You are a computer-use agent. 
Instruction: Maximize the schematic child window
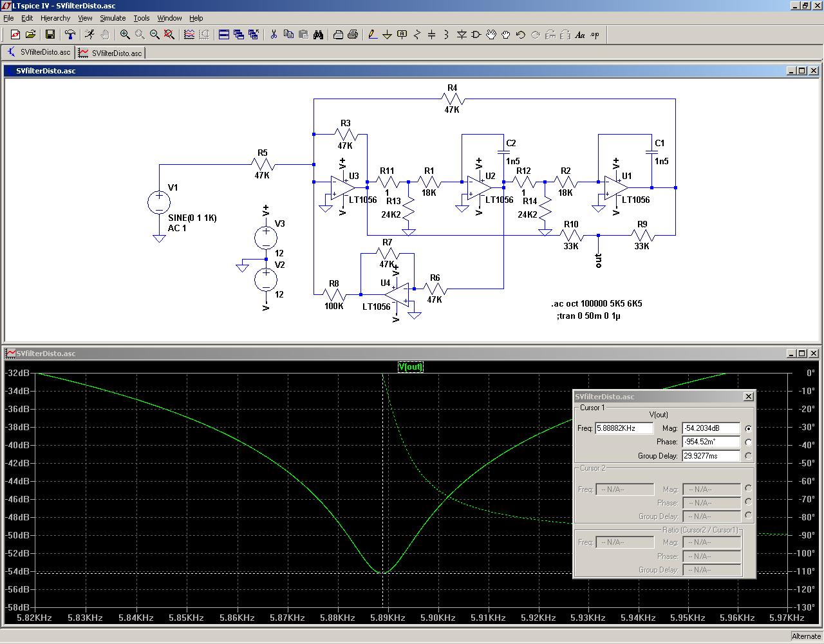[x=802, y=71]
